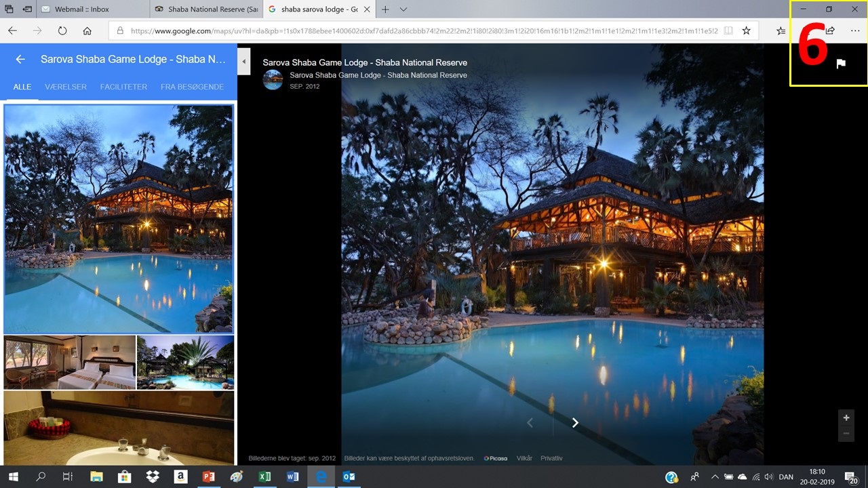Close the shaba sarova lodge tab
Viewport: 868px width, 488px height.
pyautogui.click(x=366, y=9)
